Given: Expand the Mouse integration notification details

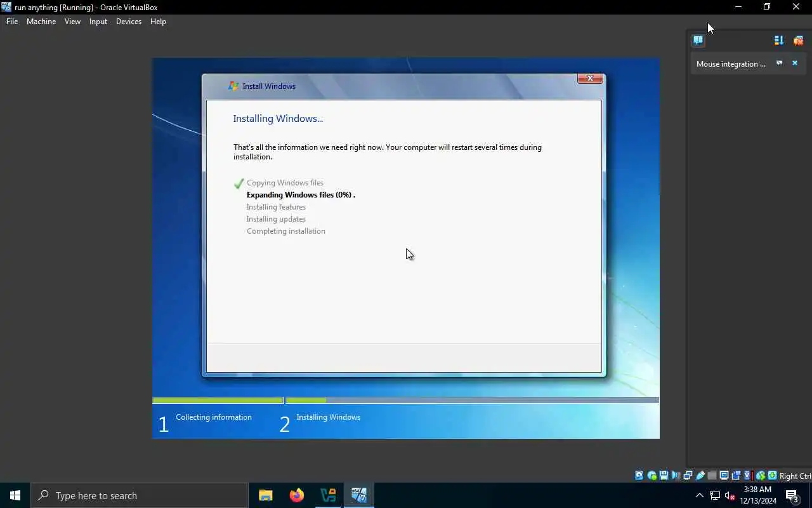Looking at the screenshot, I should (x=780, y=63).
